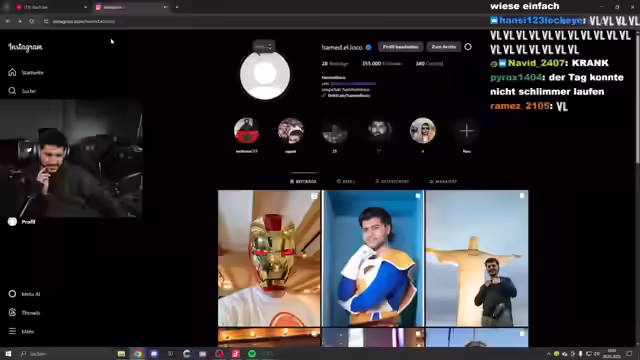Click the blue verified badge
This screenshot has height=360, width=640.
pyautogui.click(x=369, y=47)
